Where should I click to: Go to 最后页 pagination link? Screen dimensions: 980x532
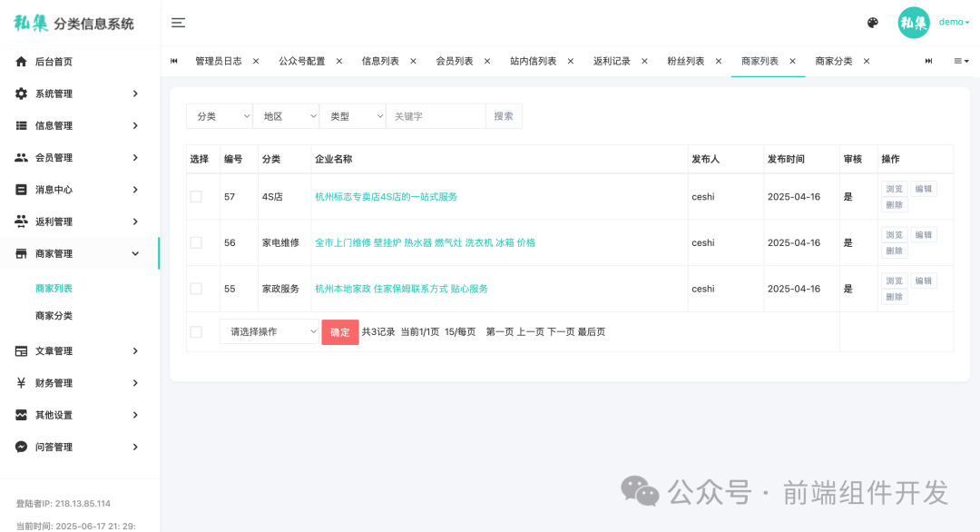click(x=592, y=332)
